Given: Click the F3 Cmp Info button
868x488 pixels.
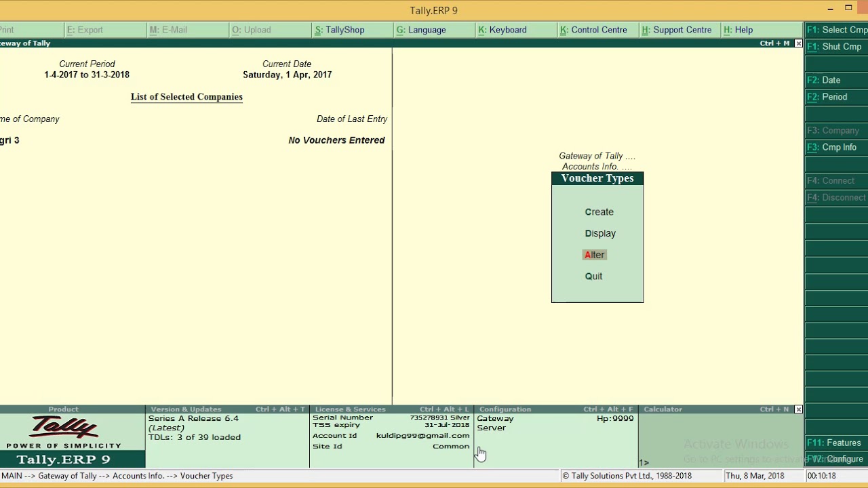Looking at the screenshot, I should (836, 147).
